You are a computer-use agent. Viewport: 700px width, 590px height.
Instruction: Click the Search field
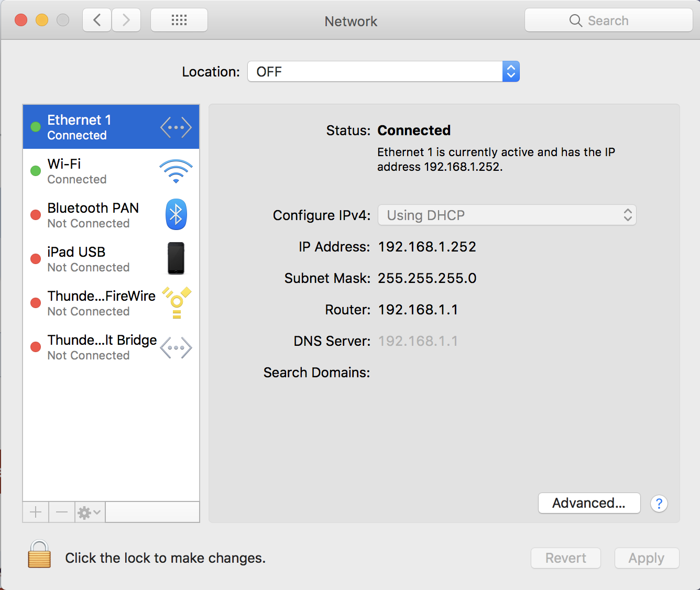click(608, 20)
